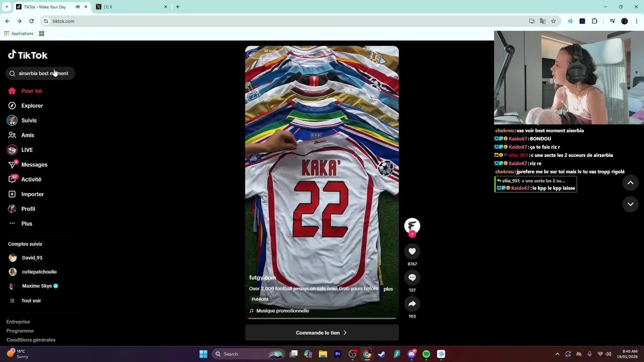Open the Programme footer link

click(x=20, y=331)
